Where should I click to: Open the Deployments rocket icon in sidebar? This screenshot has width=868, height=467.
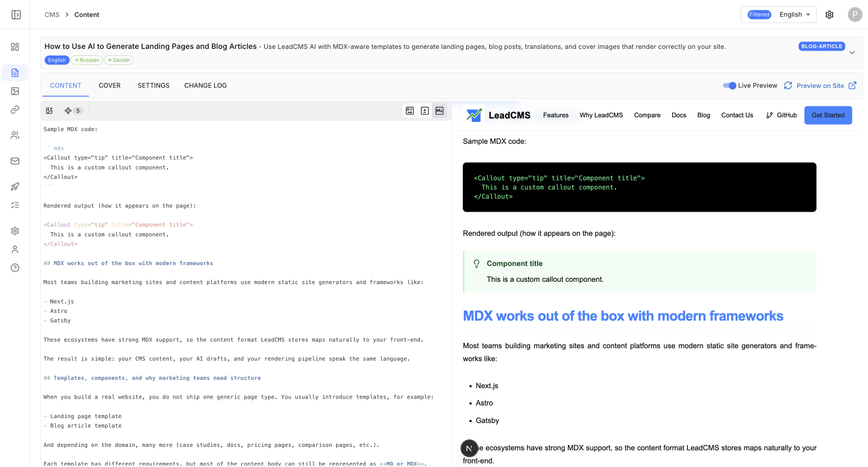15,186
